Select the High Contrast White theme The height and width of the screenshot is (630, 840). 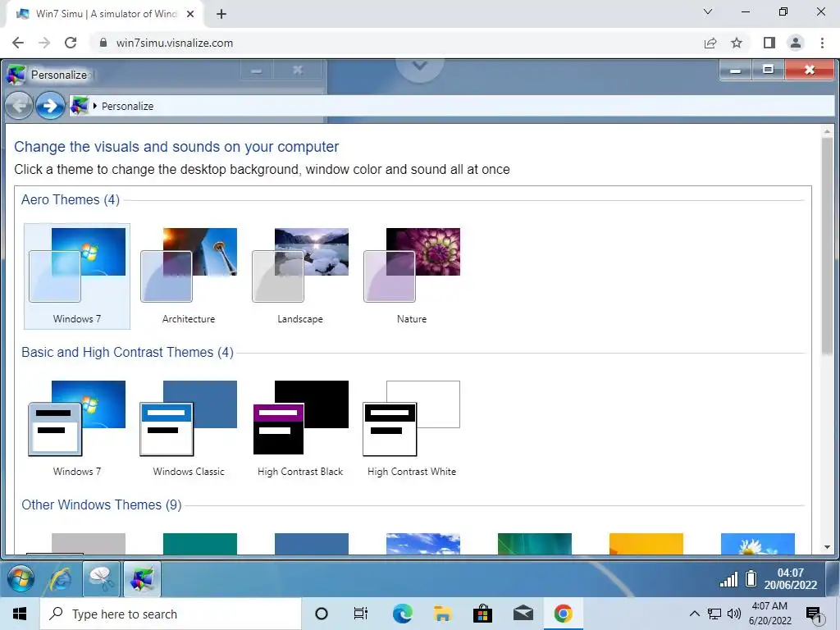coord(412,428)
